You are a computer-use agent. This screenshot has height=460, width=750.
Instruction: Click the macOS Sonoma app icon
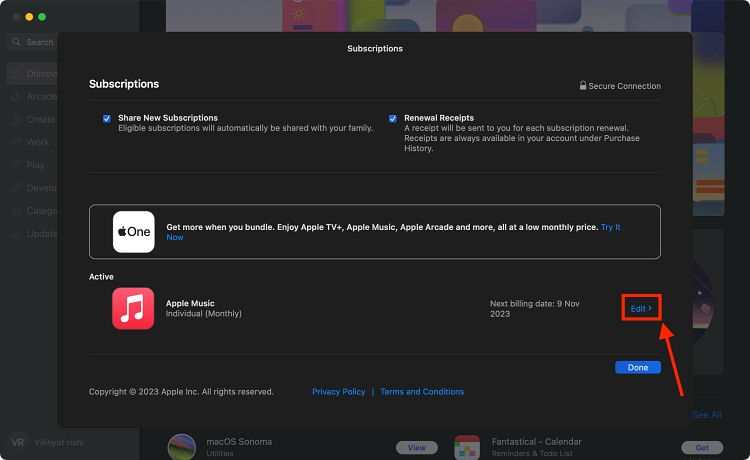182,447
